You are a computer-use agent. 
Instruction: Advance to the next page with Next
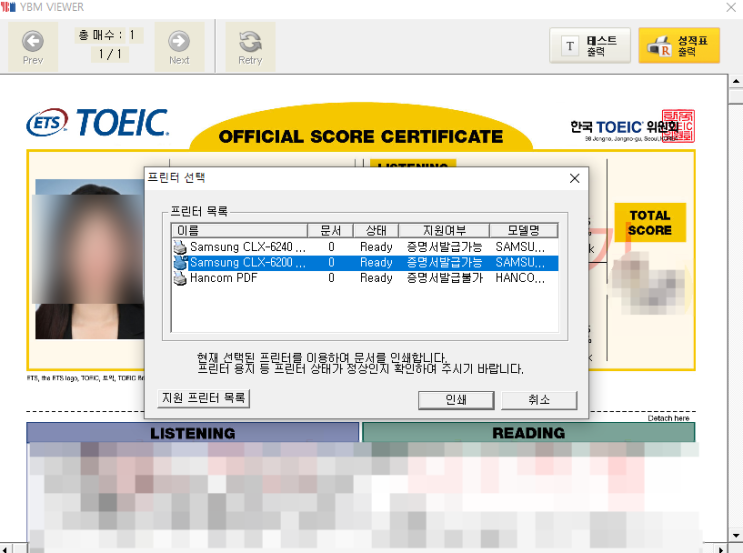point(179,47)
